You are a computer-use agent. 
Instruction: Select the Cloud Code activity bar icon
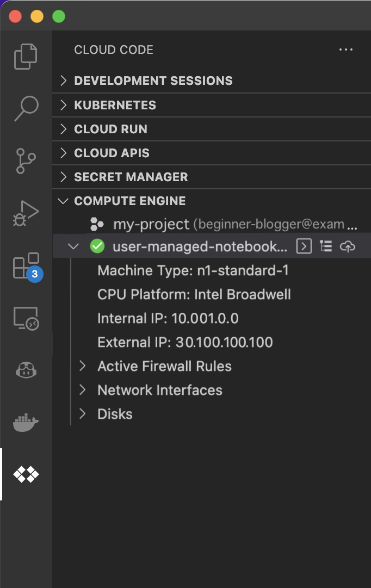26,475
